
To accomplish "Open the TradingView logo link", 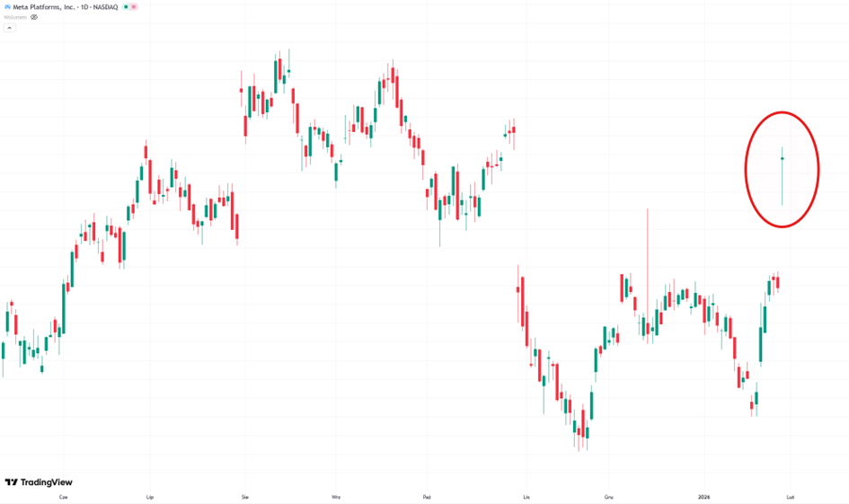I will [x=39, y=482].
